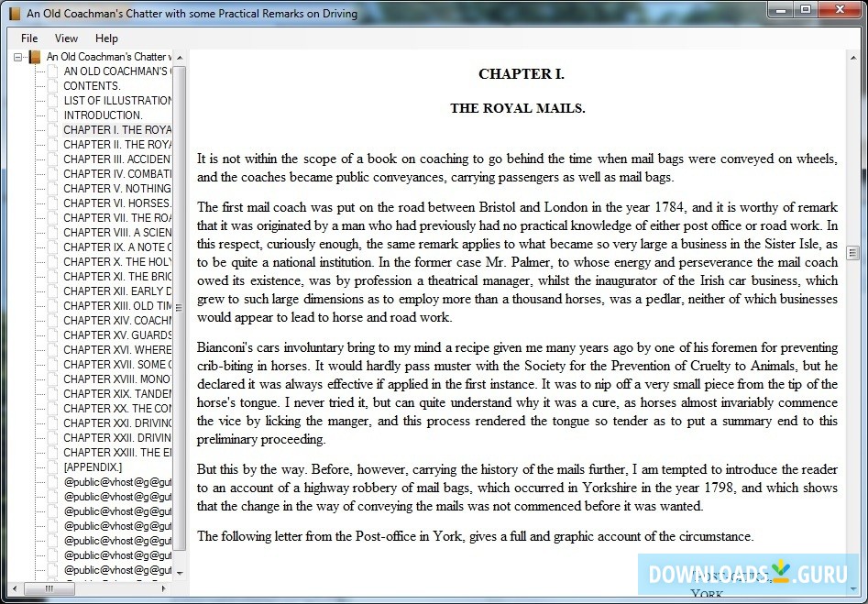Viewport: 868px width, 604px height.
Task: Click paragraph starting 'Bianconi's cars involuntary'
Action: coord(517,393)
